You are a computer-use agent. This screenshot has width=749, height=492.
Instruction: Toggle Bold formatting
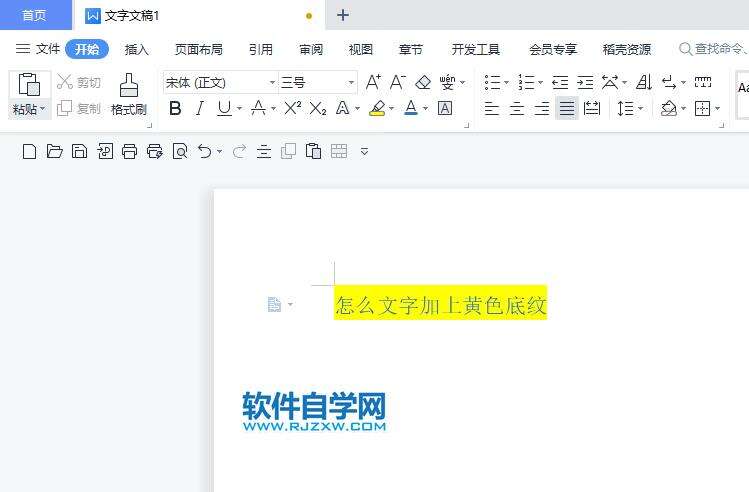pos(175,108)
